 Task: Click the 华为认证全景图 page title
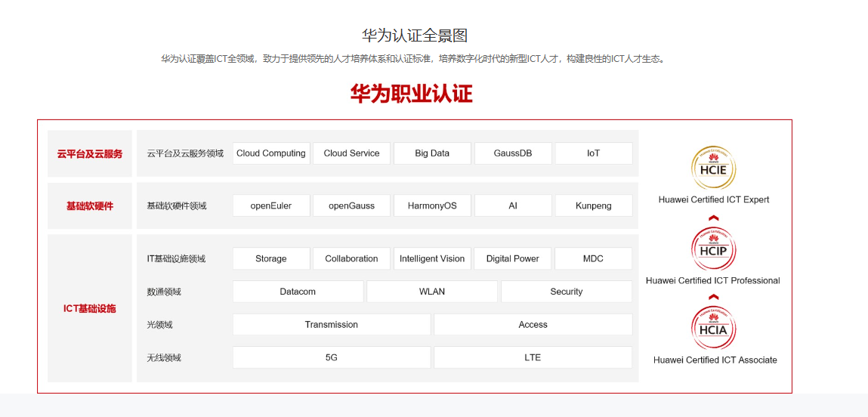[x=415, y=36]
